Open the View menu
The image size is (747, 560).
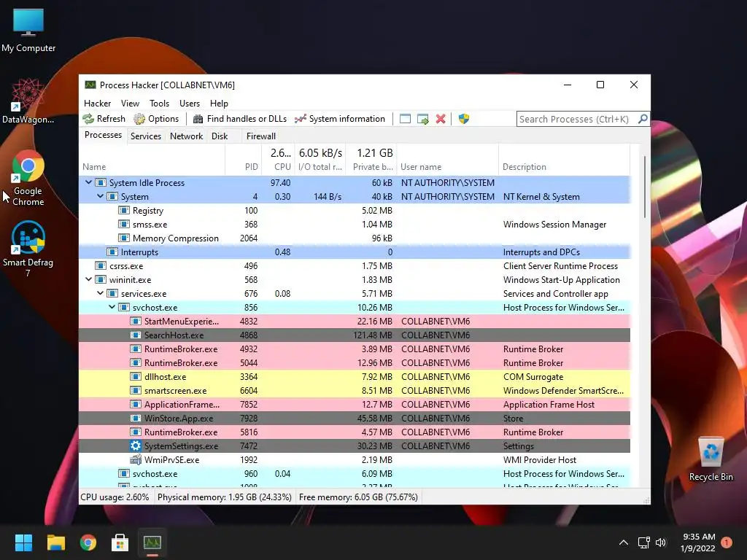pos(130,104)
